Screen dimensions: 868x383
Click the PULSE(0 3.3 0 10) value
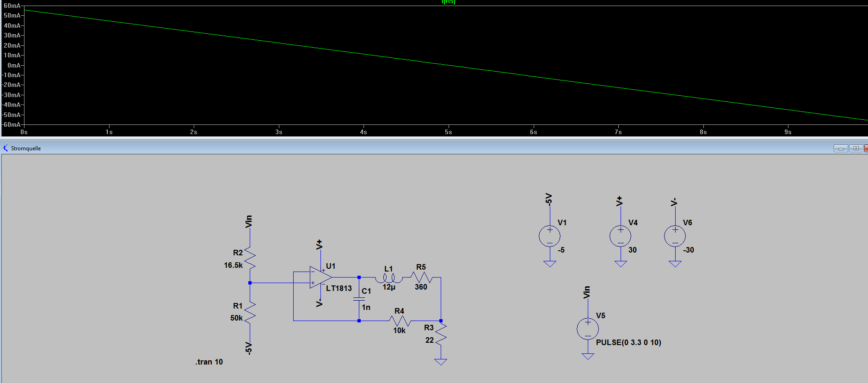[628, 342]
